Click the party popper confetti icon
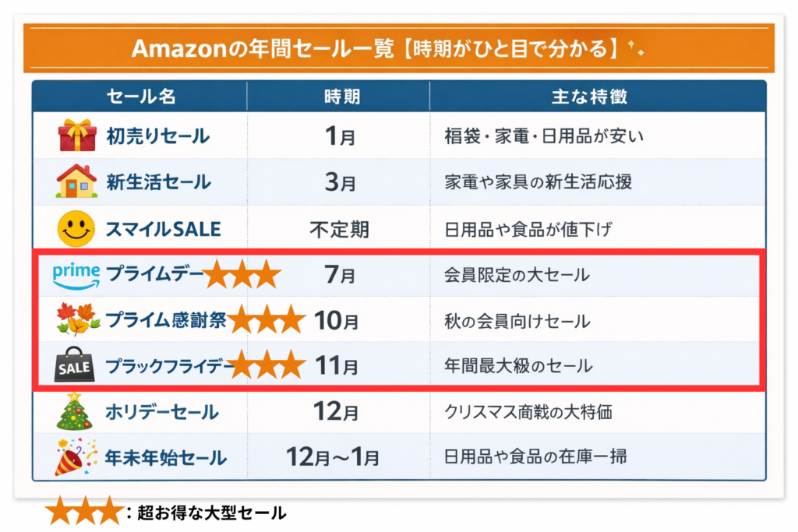 [76, 457]
